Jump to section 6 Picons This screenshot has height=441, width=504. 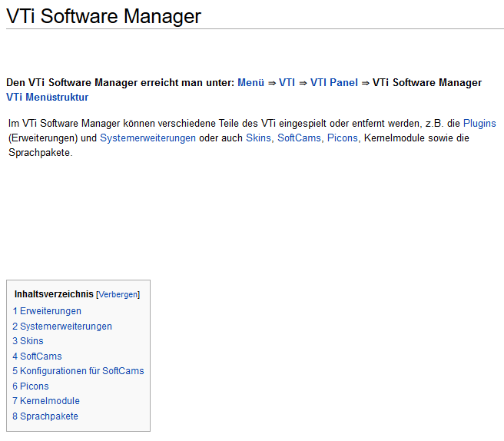(31, 386)
